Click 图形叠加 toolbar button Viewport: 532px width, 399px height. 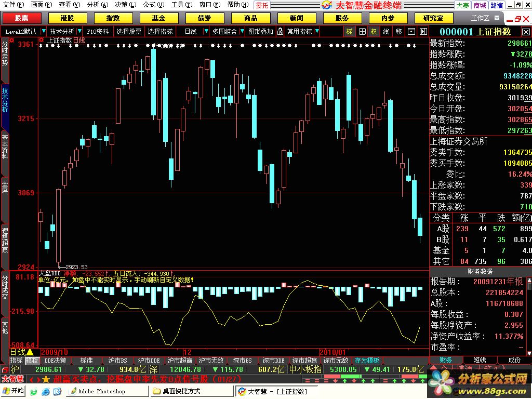(x=261, y=32)
